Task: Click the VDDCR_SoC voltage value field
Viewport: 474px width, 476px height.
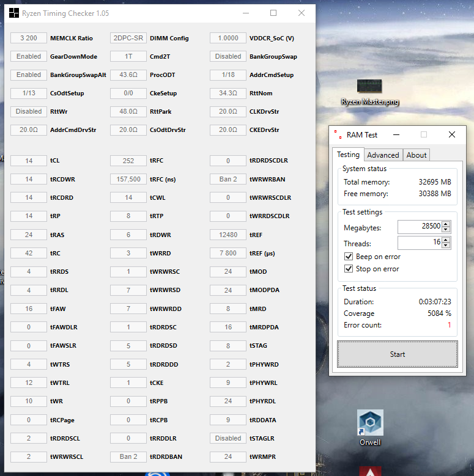Action: coord(228,38)
